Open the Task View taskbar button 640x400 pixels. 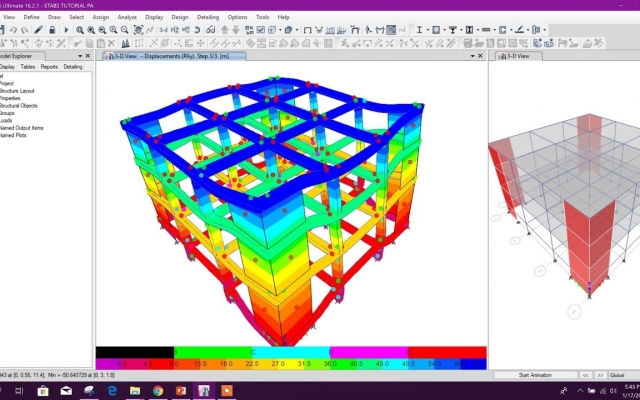pos(19,391)
